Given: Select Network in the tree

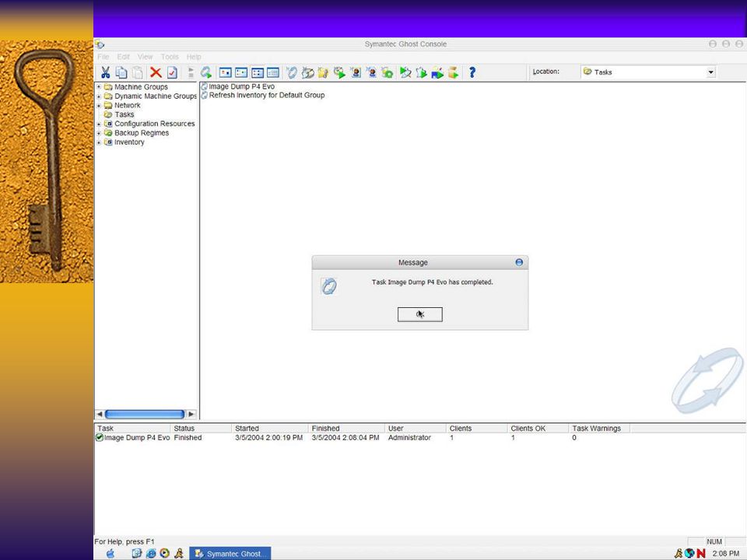Looking at the screenshot, I should click(x=127, y=105).
